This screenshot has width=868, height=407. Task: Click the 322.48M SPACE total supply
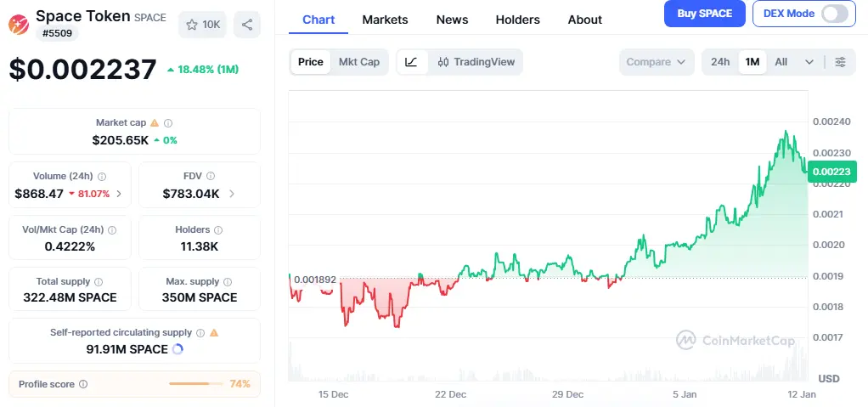click(x=70, y=297)
